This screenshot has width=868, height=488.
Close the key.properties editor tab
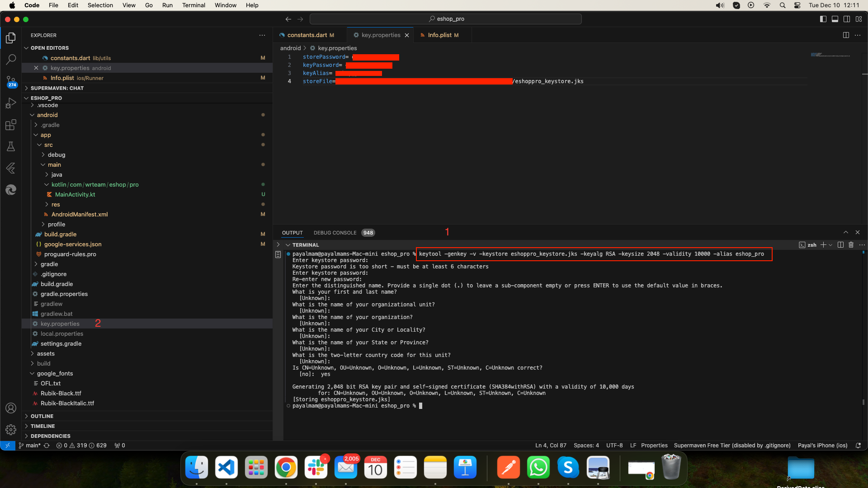tap(407, 35)
